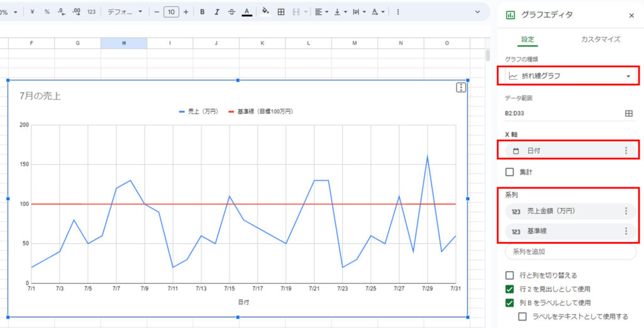
Task: Apply italic formatting
Action: tap(217, 12)
